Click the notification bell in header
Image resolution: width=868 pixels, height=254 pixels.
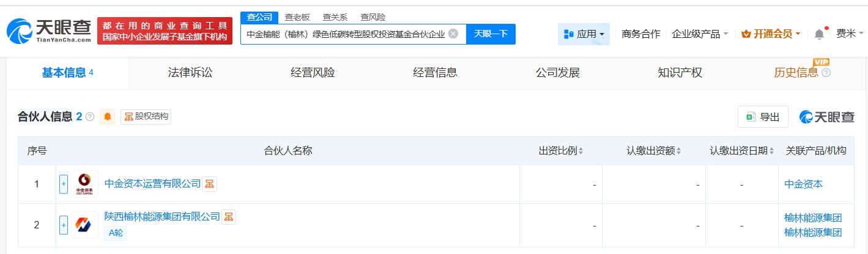(819, 34)
